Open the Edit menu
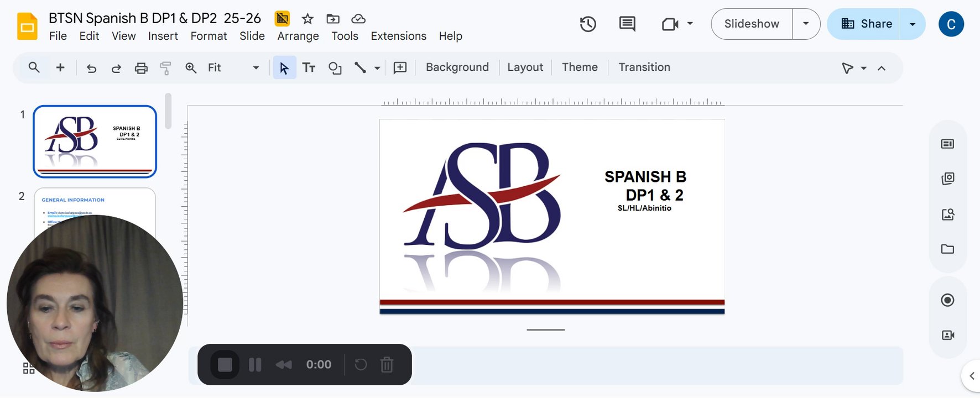 pyautogui.click(x=89, y=36)
